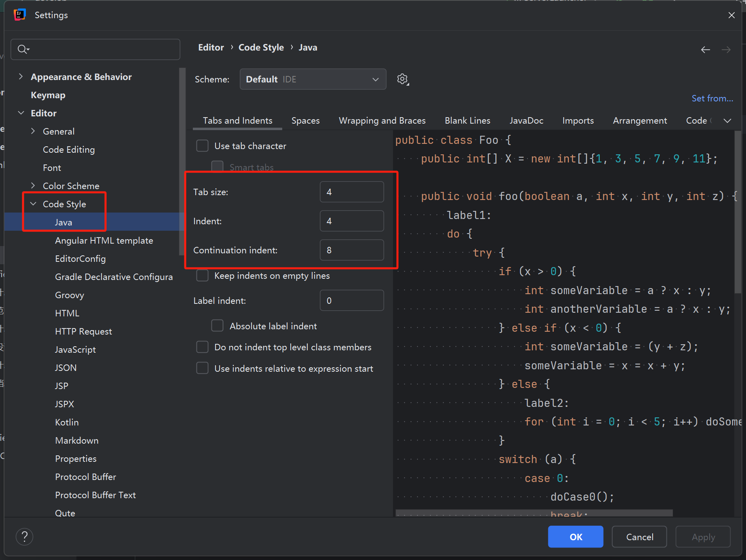Click the Cancel button
Image resolution: width=746 pixels, height=560 pixels.
639,537
